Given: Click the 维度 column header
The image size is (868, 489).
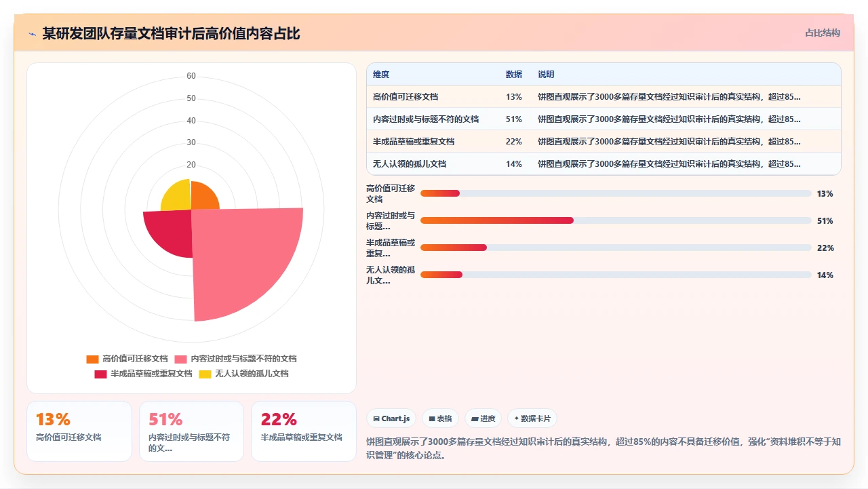Looking at the screenshot, I should tap(381, 75).
